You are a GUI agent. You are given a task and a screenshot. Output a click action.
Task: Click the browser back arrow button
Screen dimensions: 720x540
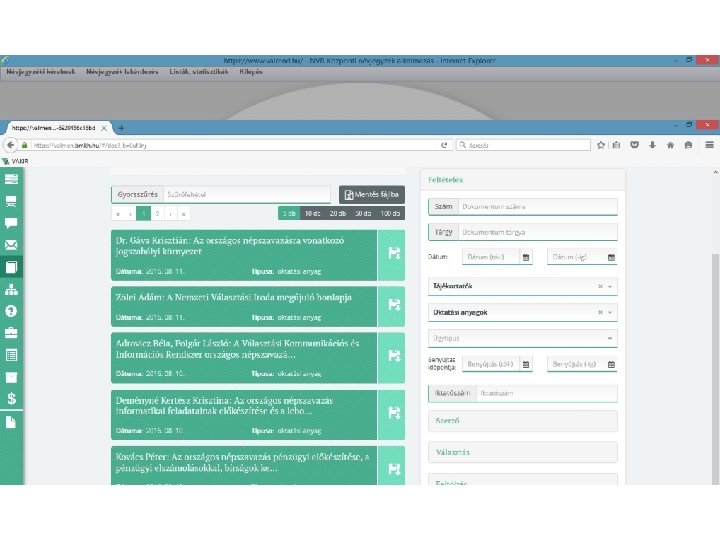click(10, 145)
